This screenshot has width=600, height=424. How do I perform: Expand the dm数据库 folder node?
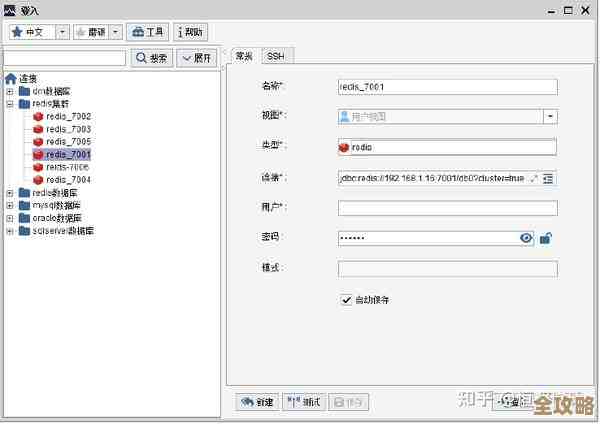tap(10, 91)
